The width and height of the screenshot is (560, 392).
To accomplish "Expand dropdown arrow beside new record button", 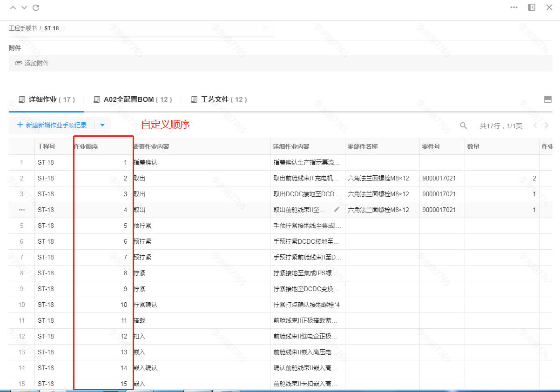I will tap(102, 125).
